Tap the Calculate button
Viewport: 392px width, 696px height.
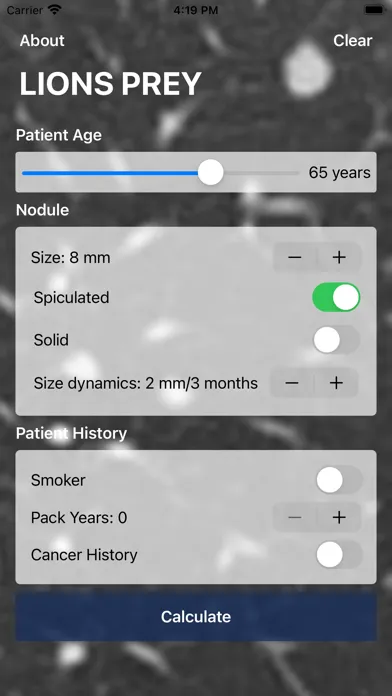click(196, 617)
